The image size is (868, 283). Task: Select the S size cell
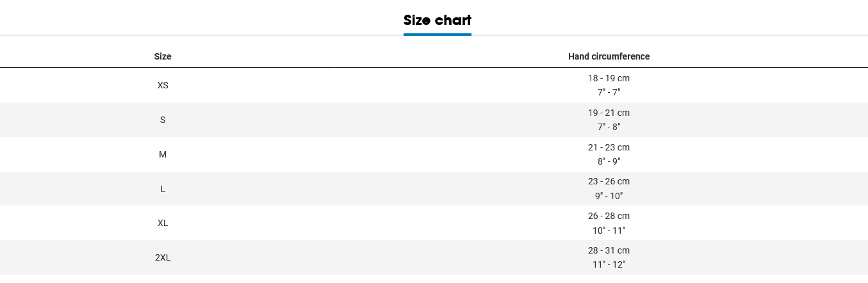point(163,120)
